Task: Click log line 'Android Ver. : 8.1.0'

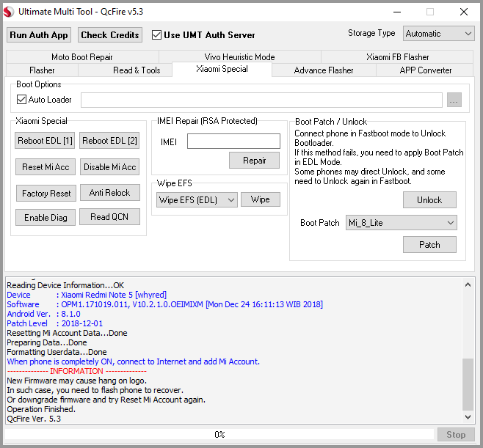Action: coord(43,314)
